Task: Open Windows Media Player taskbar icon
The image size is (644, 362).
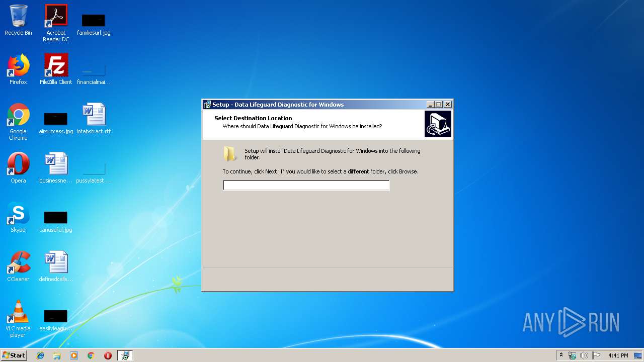Action: 74,355
